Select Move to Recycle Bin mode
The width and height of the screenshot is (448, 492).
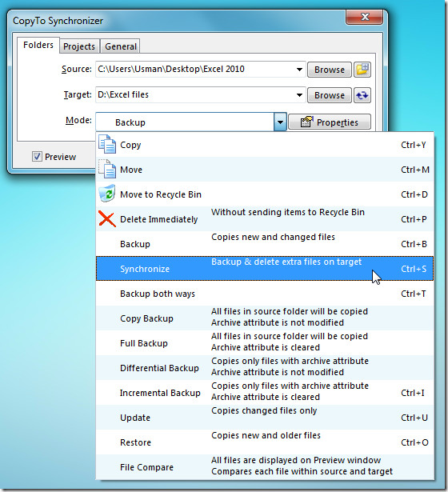pyautogui.click(x=265, y=194)
